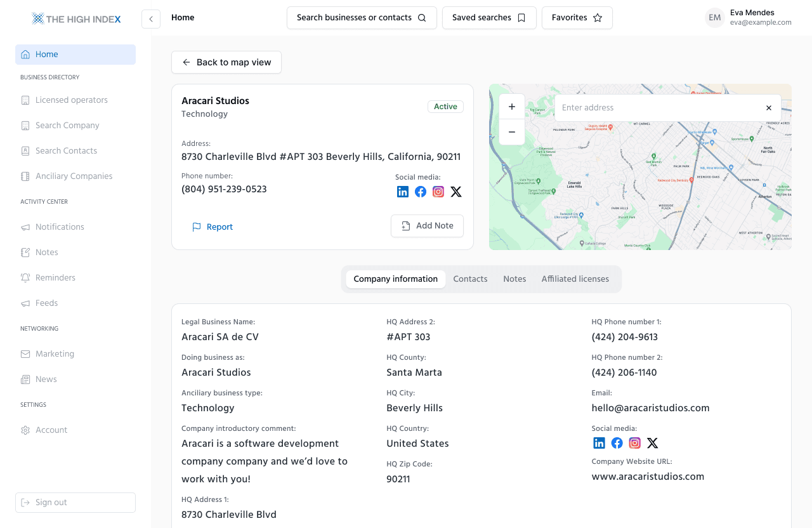Click The High Index logo

[76, 19]
